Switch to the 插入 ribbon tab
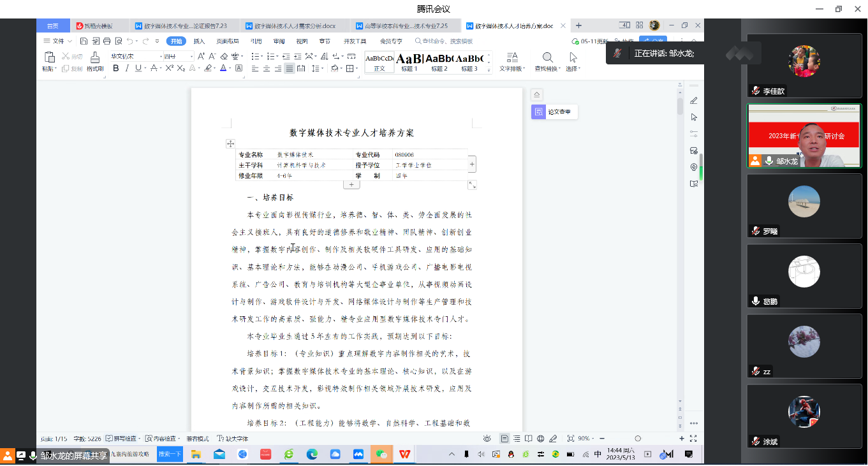 (199, 41)
